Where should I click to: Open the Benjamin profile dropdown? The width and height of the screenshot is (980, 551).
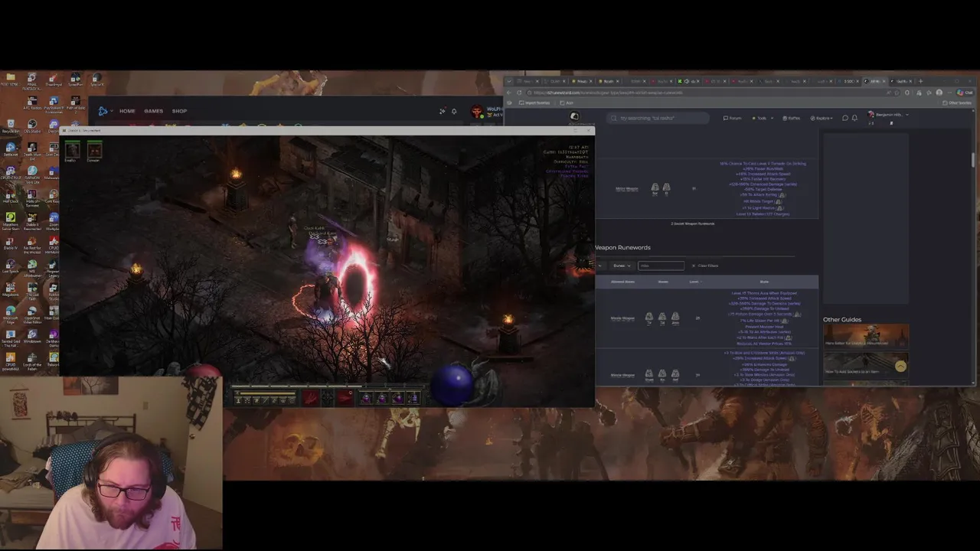pos(889,115)
